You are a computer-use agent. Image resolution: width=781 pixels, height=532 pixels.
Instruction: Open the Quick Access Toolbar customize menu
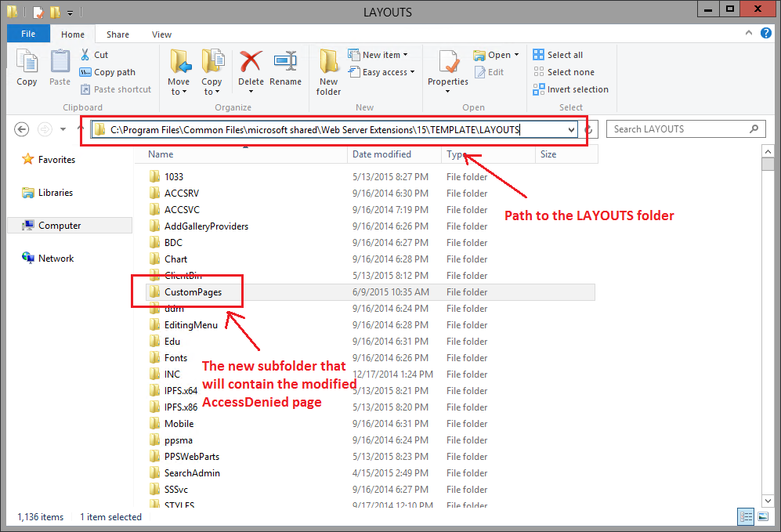coord(71,12)
